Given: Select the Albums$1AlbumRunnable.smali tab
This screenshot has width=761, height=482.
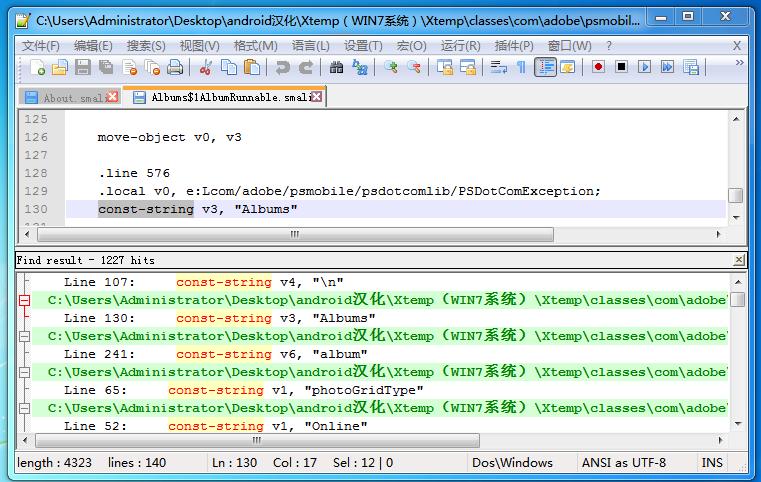Looking at the screenshot, I should point(224,97).
